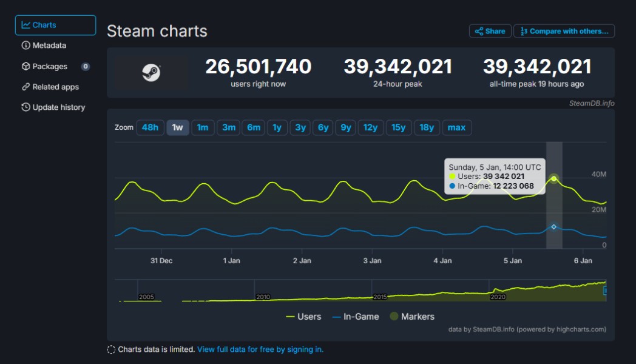Click the 31 Dec x-axis label
The width and height of the screenshot is (636, 364).
point(161,261)
